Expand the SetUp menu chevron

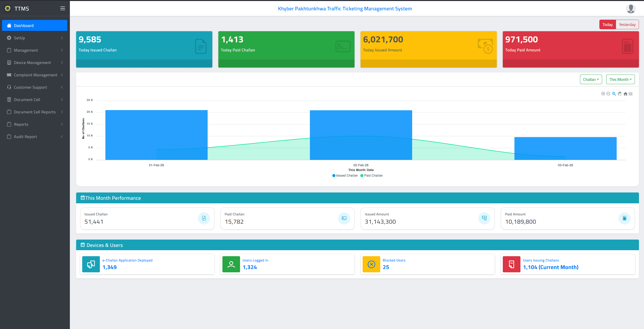62,38
